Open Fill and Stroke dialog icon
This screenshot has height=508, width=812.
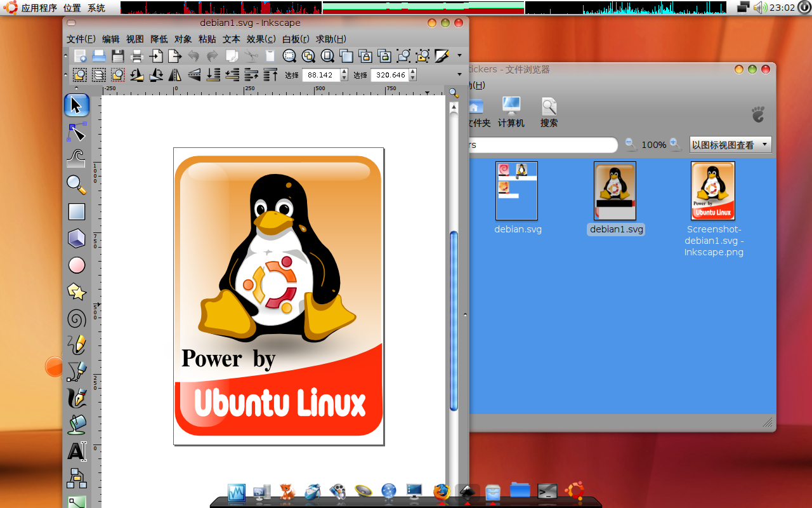442,56
